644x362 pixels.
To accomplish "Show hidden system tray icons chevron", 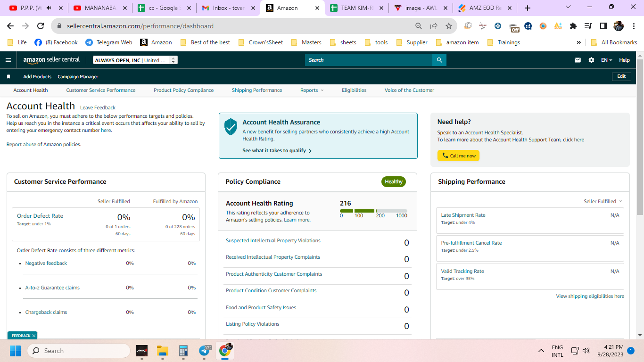I will (x=541, y=351).
